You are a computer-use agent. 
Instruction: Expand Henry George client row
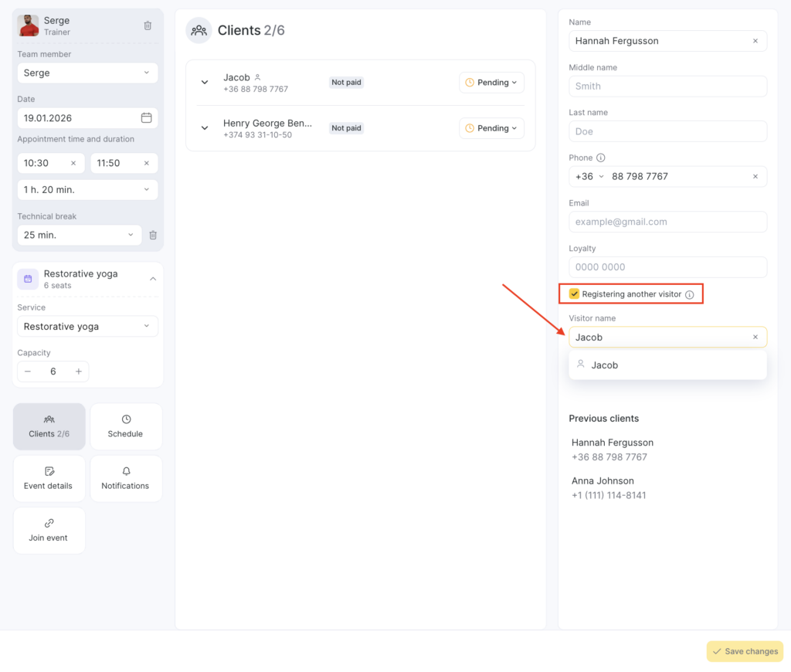[x=205, y=128]
